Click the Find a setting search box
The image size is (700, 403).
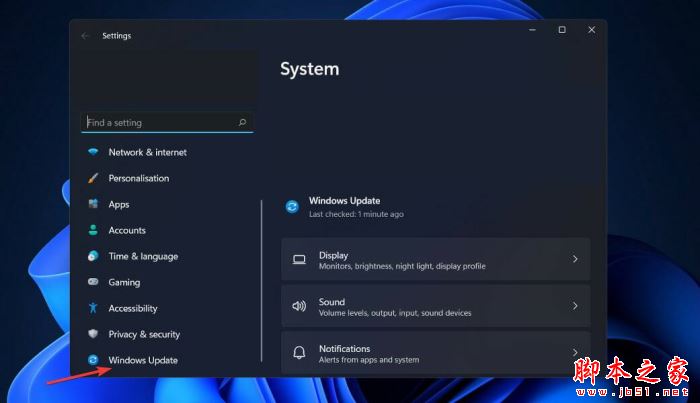coord(167,122)
